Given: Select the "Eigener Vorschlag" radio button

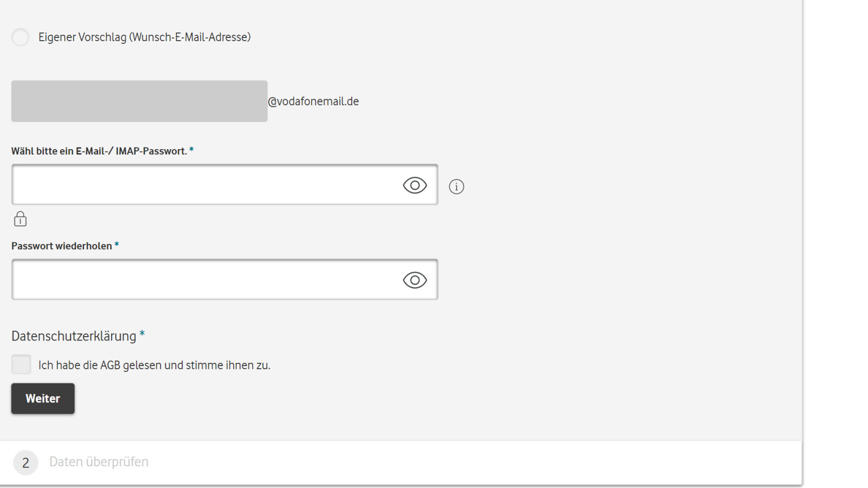Looking at the screenshot, I should 20,37.
